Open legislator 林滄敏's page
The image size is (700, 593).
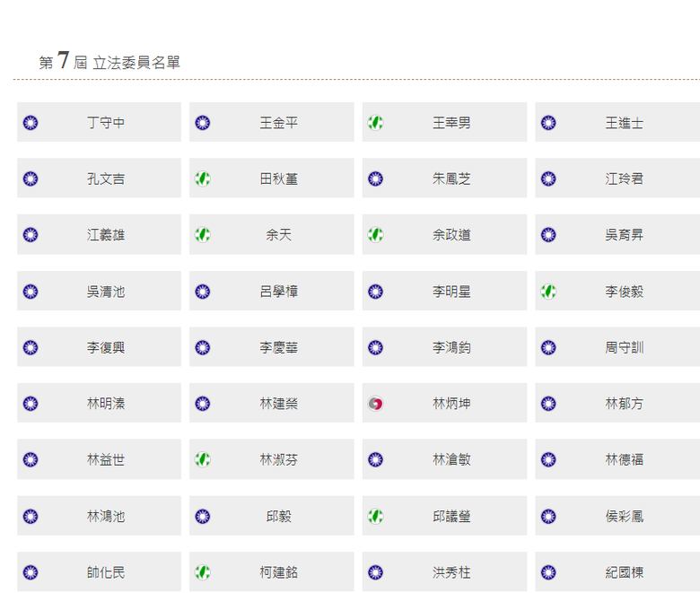pos(451,459)
